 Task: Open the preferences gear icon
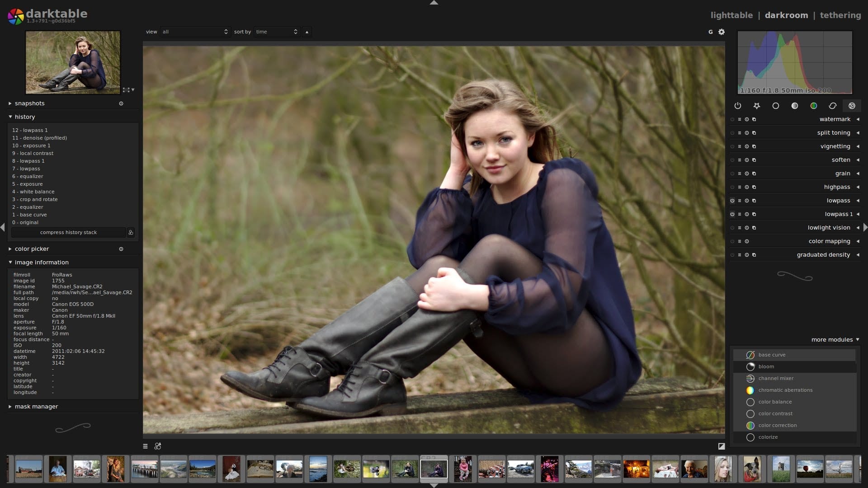722,32
